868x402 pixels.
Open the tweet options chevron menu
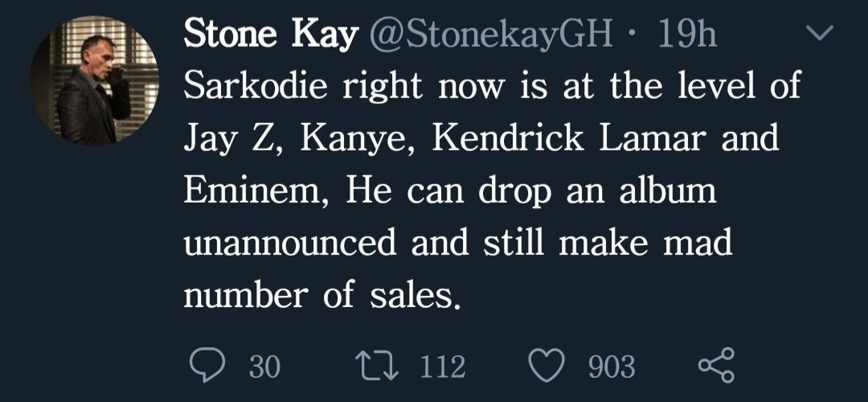[x=821, y=35]
